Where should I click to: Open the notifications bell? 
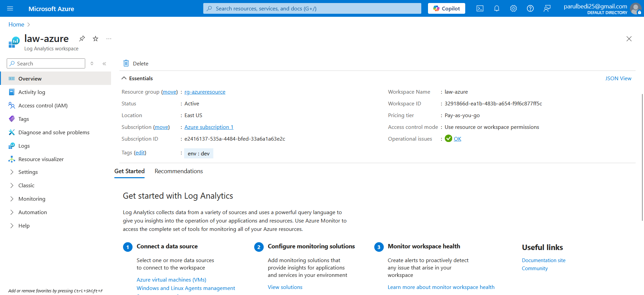(x=497, y=8)
